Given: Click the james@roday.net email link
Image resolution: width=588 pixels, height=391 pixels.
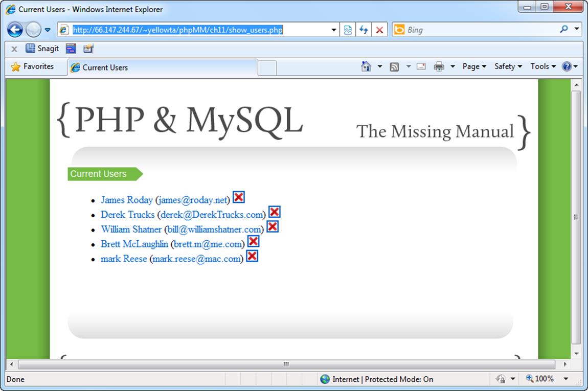Looking at the screenshot, I should coord(193,200).
